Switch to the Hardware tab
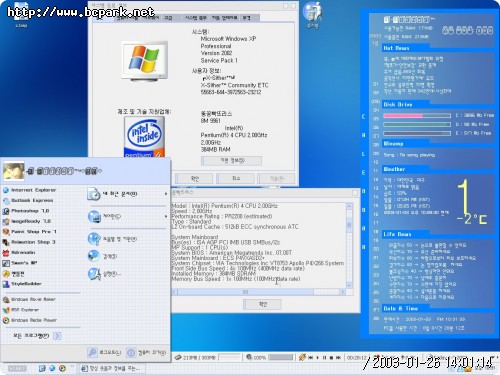Image resolution: width=500 pixels, height=375 pixels. coord(151,18)
